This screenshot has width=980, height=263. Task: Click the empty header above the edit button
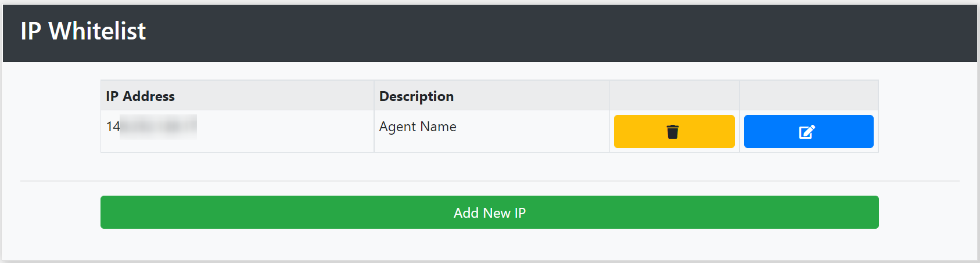click(809, 96)
